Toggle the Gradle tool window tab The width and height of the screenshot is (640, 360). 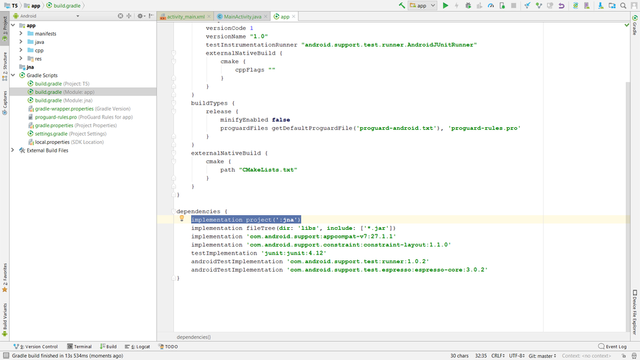[x=635, y=25]
